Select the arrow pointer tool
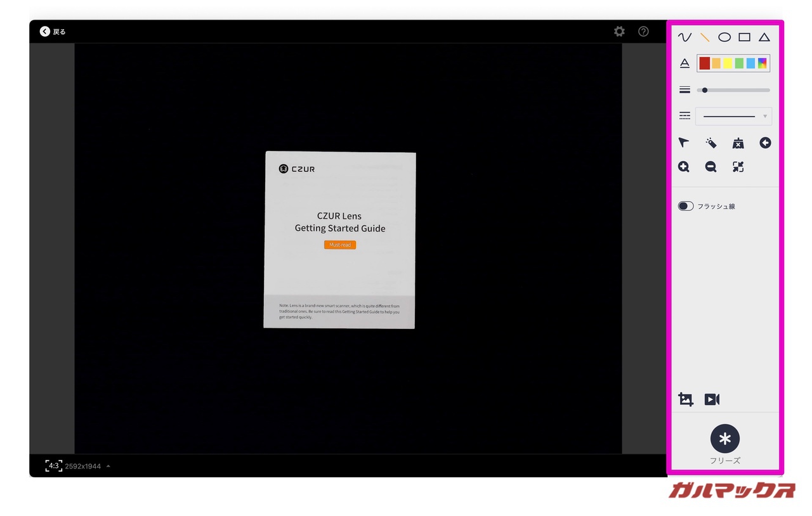The image size is (812, 516). 684,143
